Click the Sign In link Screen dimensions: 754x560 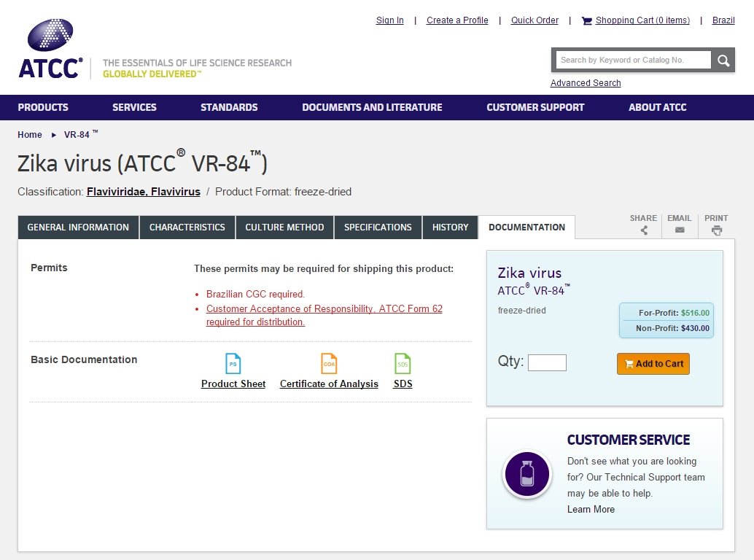click(389, 20)
